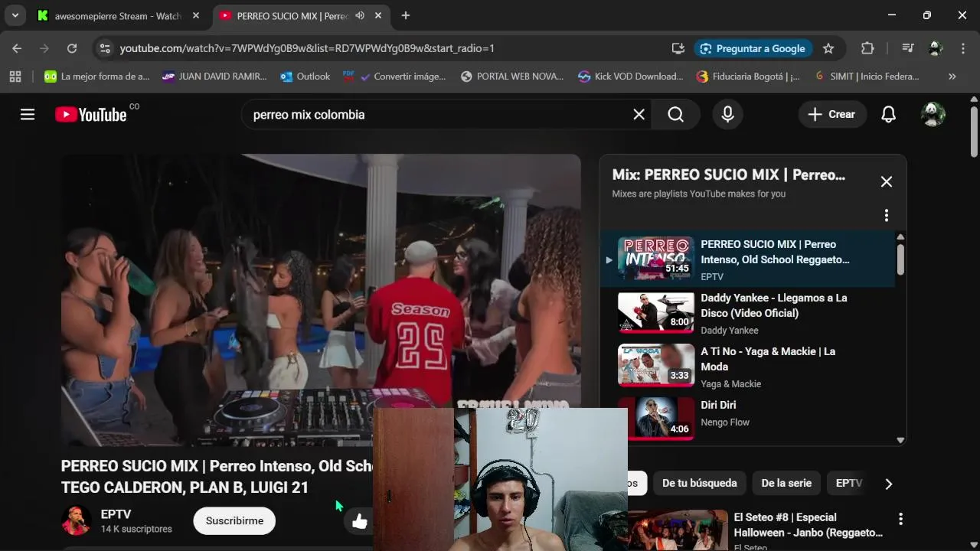Open the YouTube hamburger guide menu
This screenshot has width=980, height=551.
click(28, 115)
